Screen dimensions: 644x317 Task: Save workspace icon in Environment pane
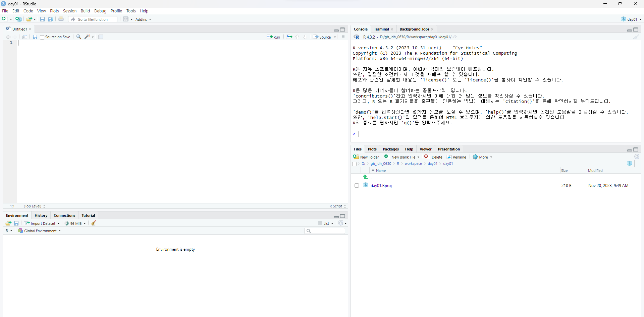click(x=16, y=223)
